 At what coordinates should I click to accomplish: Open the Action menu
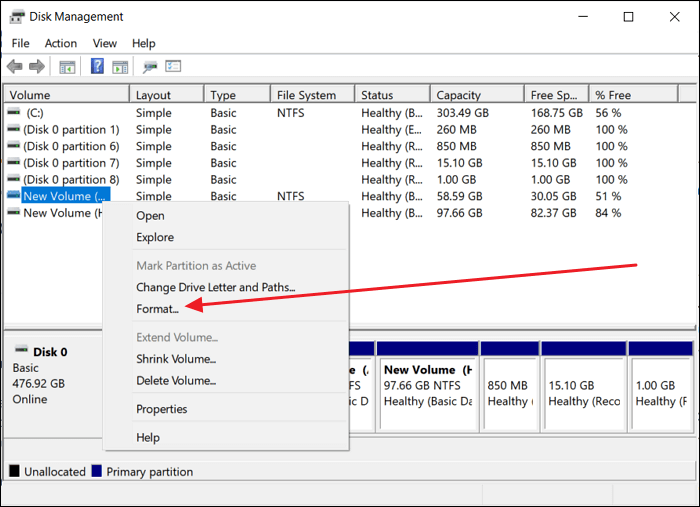tap(61, 43)
